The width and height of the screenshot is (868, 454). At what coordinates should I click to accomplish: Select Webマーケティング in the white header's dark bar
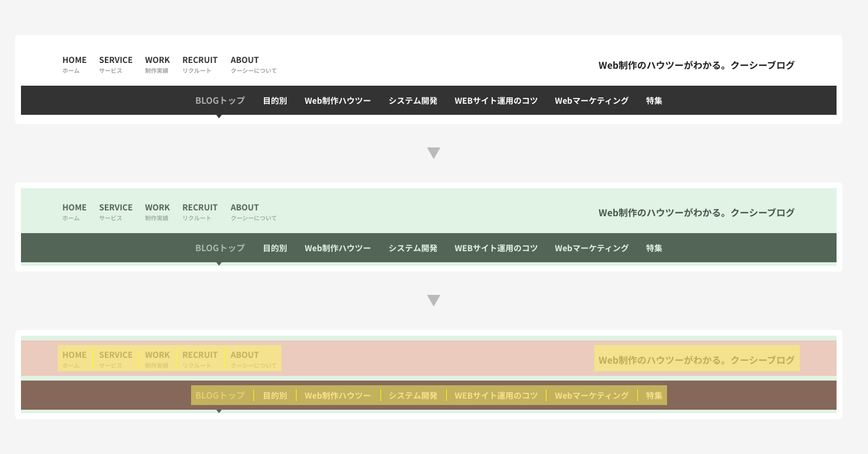(592, 100)
